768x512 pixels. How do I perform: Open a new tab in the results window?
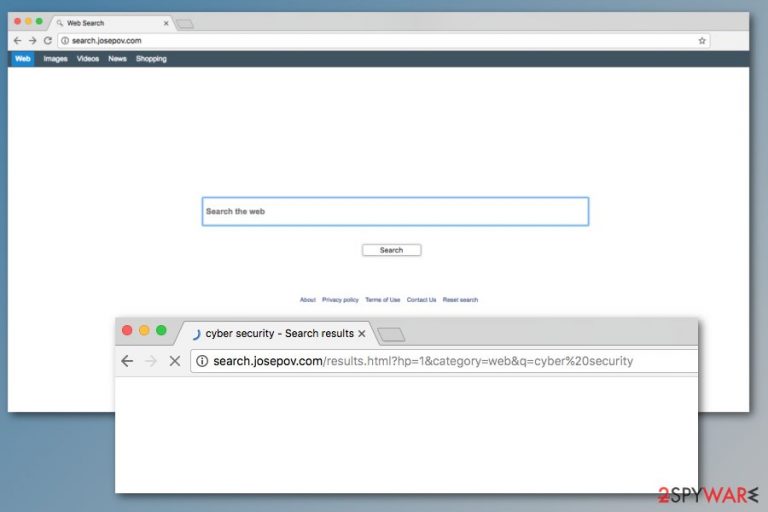391,335
